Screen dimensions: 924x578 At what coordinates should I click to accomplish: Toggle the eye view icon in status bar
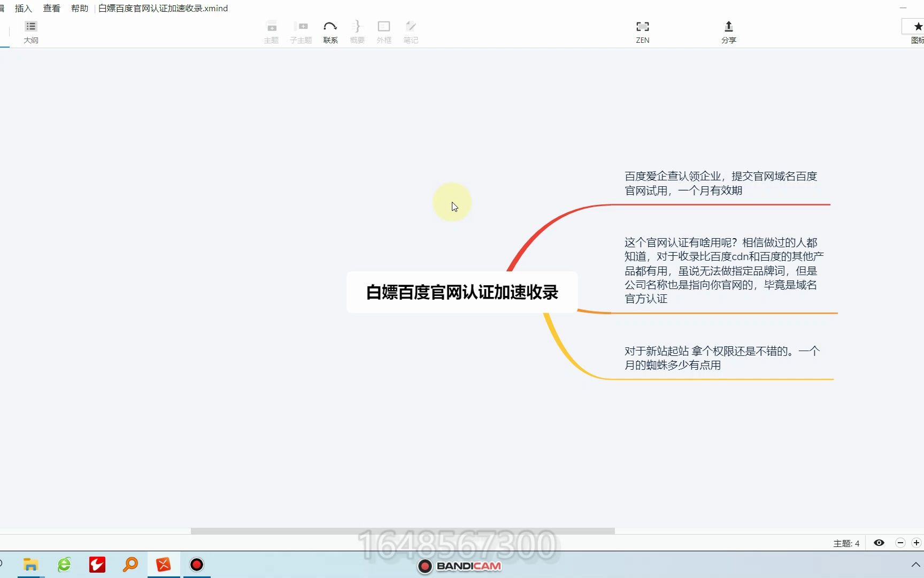pyautogui.click(x=879, y=543)
